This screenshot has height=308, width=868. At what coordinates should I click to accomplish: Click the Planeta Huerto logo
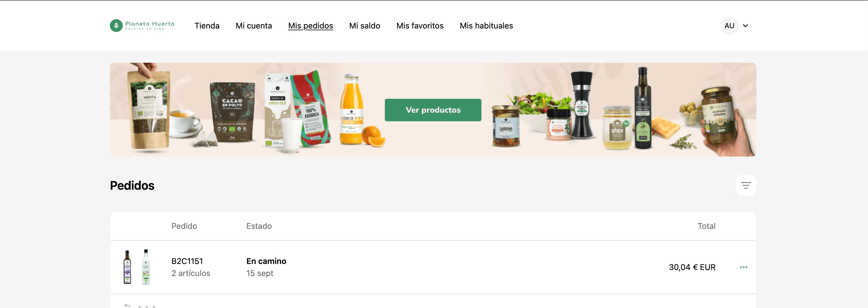(142, 26)
